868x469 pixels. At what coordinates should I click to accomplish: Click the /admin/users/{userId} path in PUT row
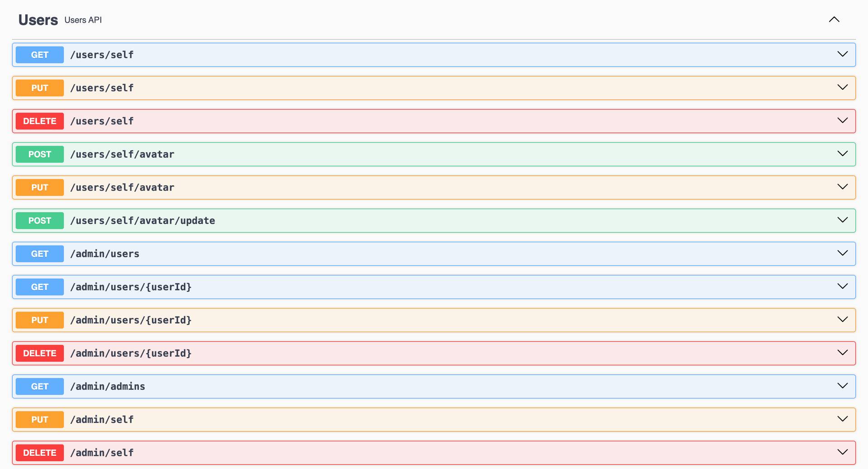tap(131, 320)
